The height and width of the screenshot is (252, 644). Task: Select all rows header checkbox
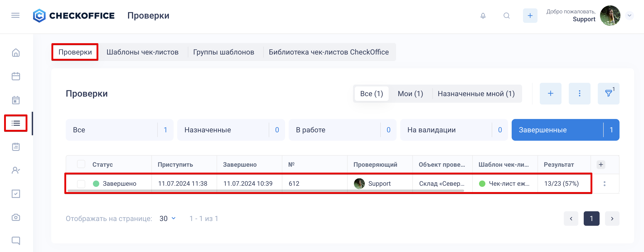click(x=81, y=164)
